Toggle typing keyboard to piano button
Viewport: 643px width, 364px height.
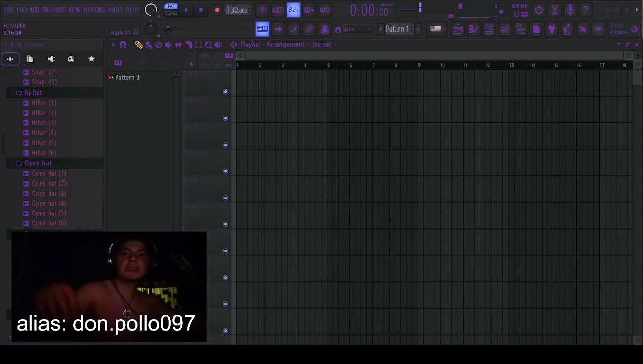click(262, 29)
